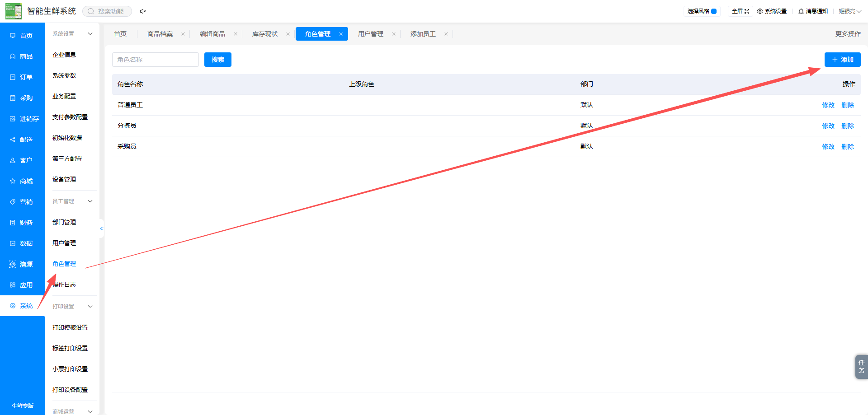Viewport: 868px width, 415px height.
Task: Switch to the 商品档案 tab
Action: [x=160, y=34]
